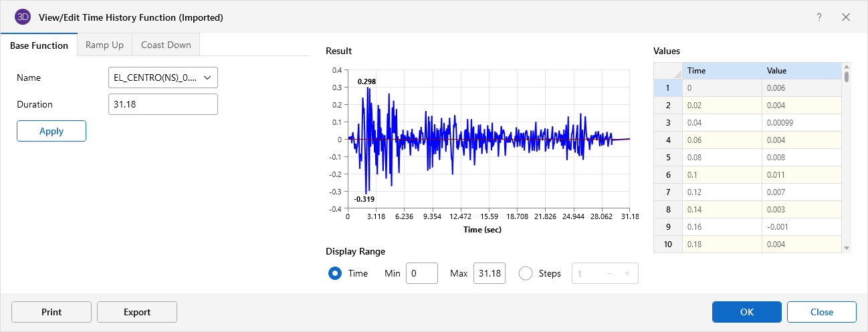Open the Base Function tab
868x332 pixels.
point(39,45)
